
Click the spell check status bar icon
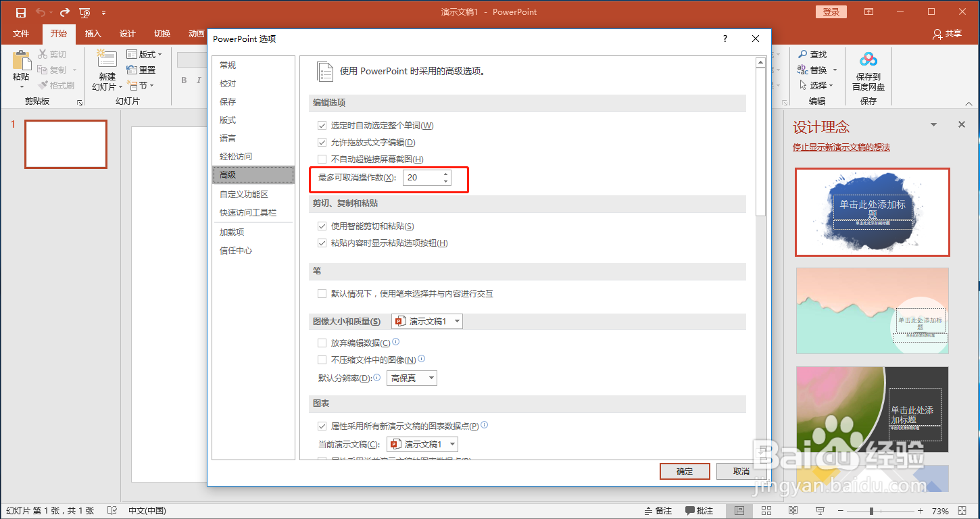[113, 511]
